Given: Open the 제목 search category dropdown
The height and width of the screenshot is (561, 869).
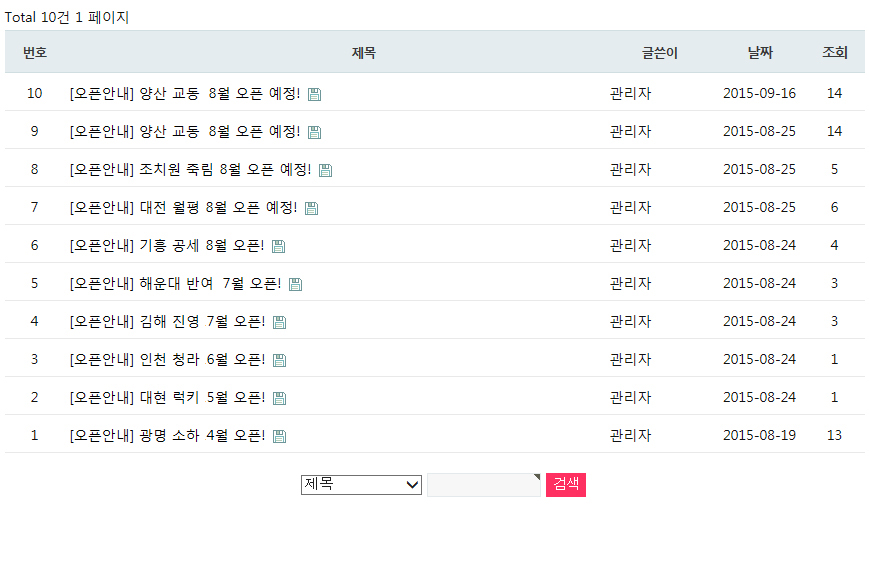Looking at the screenshot, I should [x=361, y=484].
